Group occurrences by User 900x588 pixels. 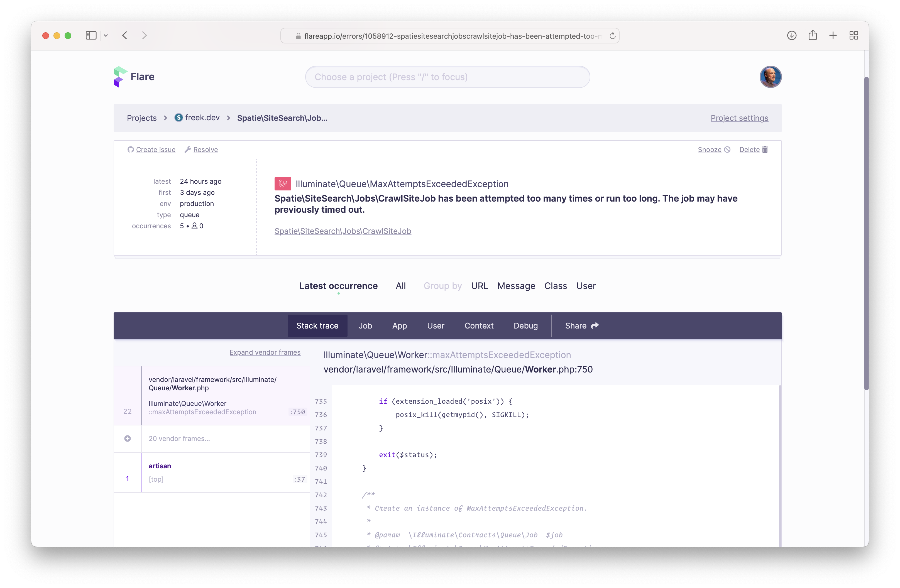[586, 286]
